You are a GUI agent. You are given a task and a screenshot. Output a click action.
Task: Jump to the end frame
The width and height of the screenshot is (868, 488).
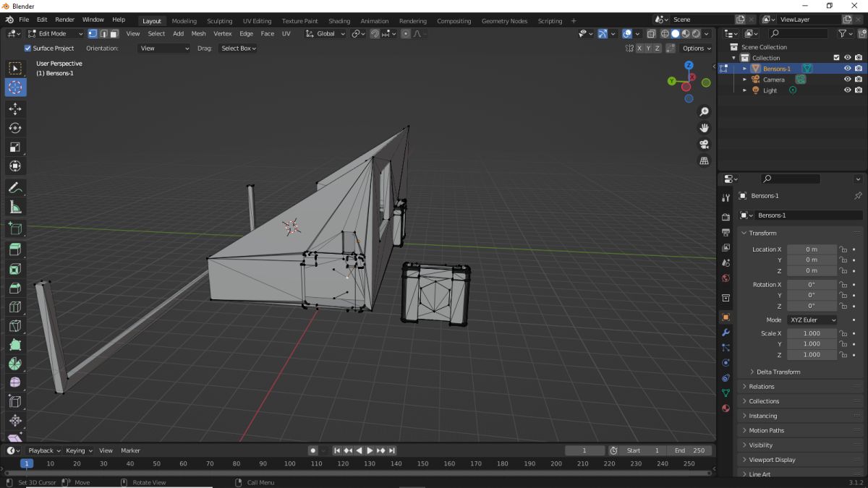392,450
